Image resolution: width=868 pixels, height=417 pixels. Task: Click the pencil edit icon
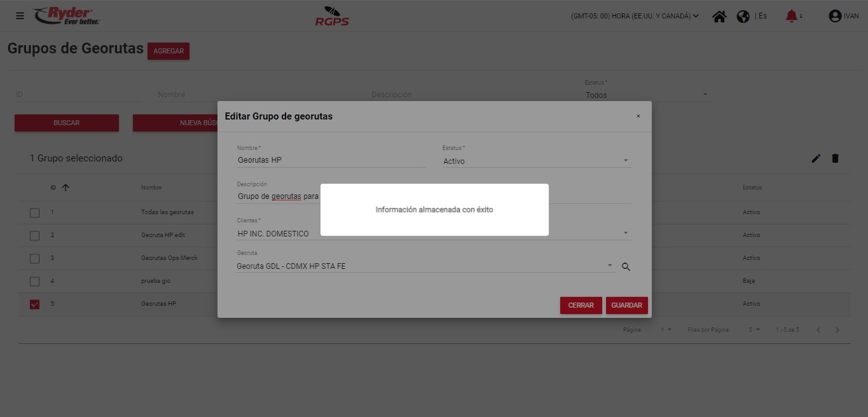coord(816,158)
